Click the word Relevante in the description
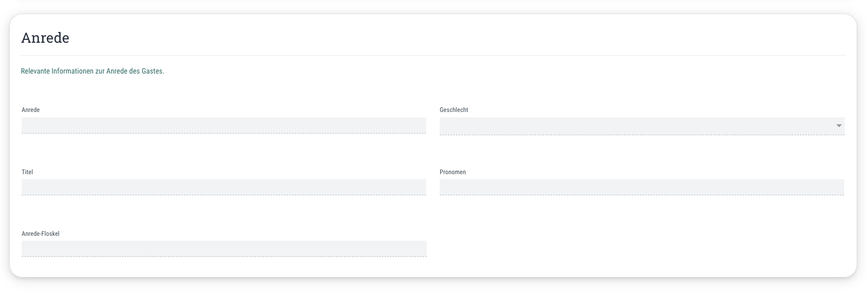Image resolution: width=868 pixels, height=291 pixels. click(35, 71)
